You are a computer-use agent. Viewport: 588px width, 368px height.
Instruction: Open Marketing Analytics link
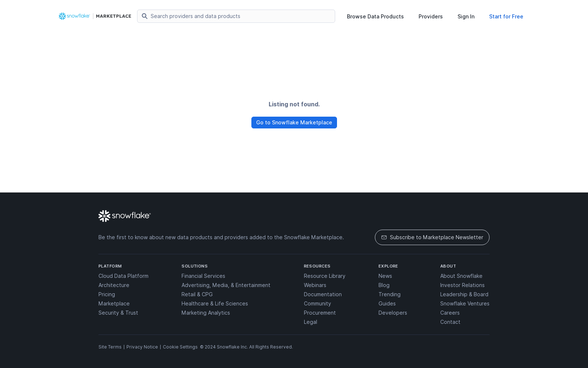206,313
